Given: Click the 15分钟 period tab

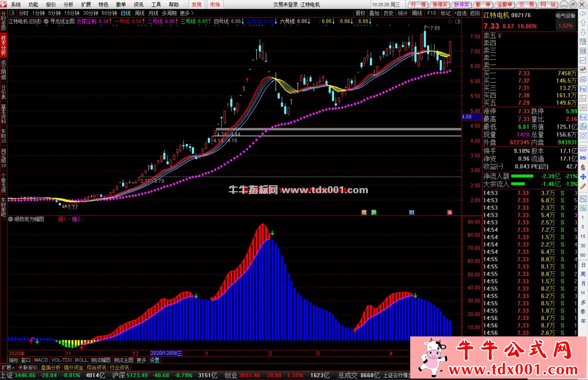Looking at the screenshot, I should pyautogui.click(x=72, y=13).
